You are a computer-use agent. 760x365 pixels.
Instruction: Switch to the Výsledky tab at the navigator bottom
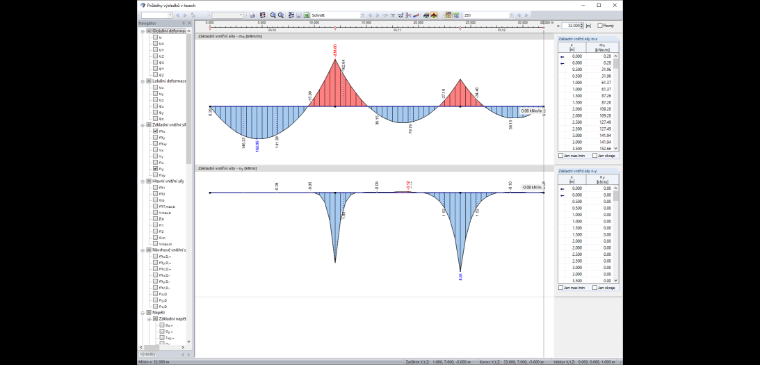click(148, 355)
